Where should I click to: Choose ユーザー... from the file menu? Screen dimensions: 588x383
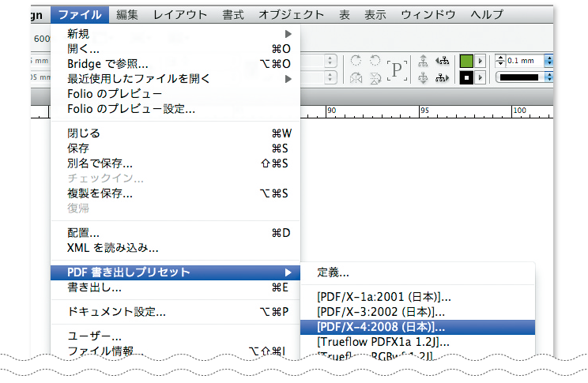point(175,336)
